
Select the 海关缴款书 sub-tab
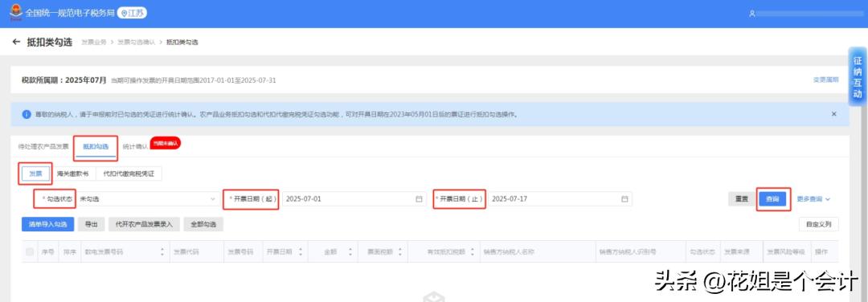[72, 173]
